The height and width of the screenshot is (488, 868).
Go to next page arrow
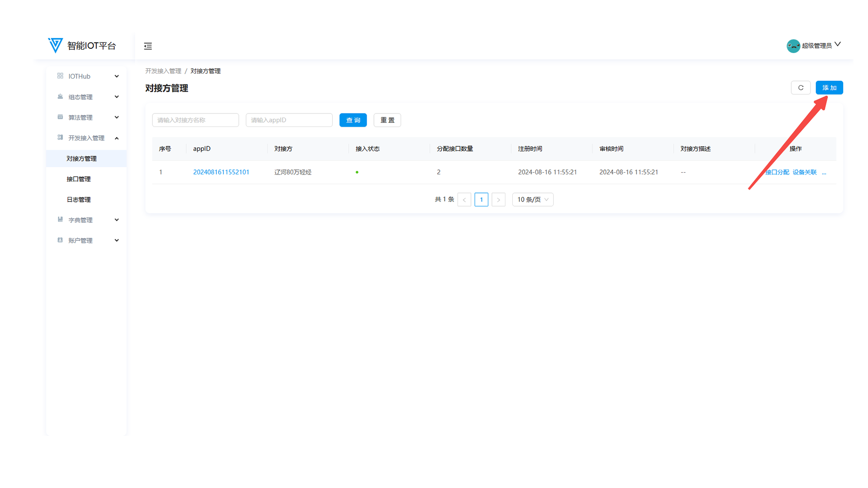(x=498, y=200)
